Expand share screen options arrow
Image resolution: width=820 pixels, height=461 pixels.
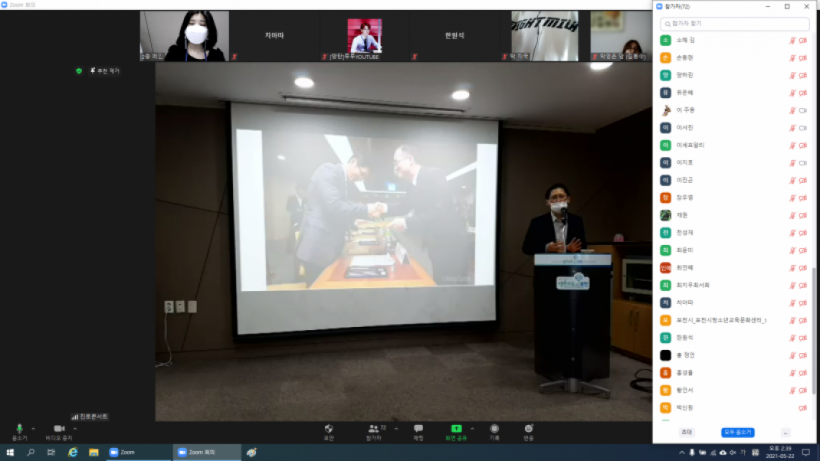(472, 427)
